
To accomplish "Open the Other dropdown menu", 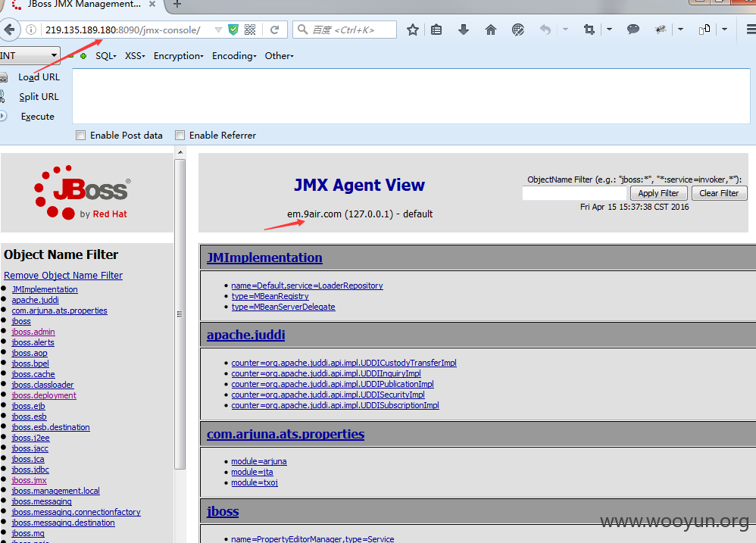I will [280, 56].
